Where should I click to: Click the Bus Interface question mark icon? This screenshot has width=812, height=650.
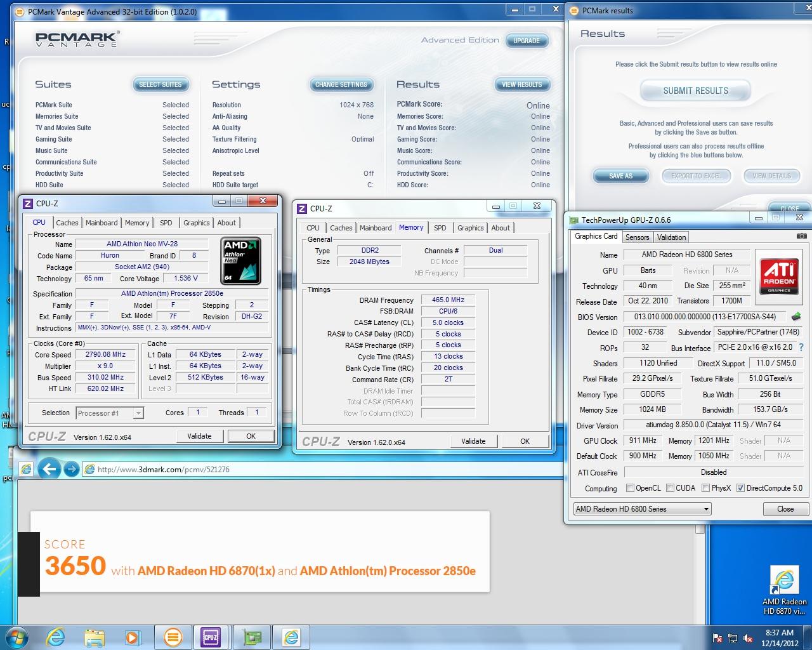click(x=801, y=347)
